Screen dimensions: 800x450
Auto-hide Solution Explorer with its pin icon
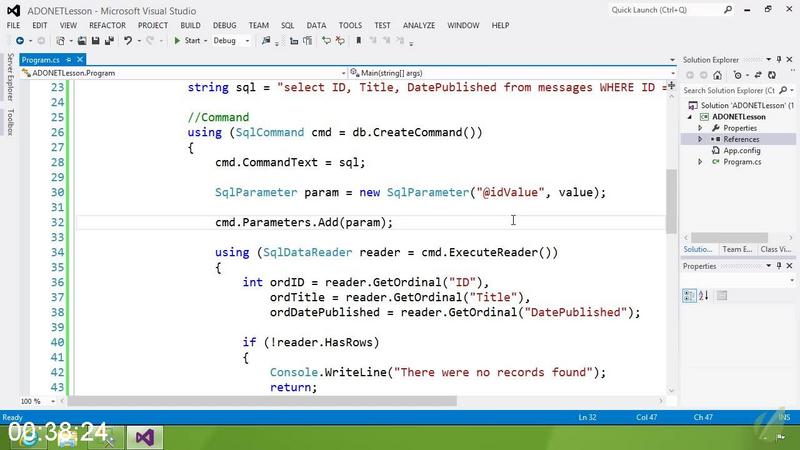coord(779,60)
